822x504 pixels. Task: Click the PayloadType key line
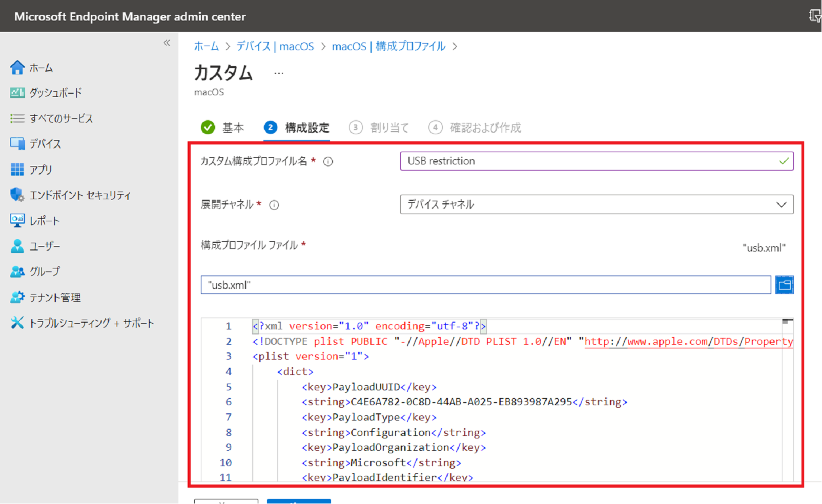pyautogui.click(x=369, y=417)
